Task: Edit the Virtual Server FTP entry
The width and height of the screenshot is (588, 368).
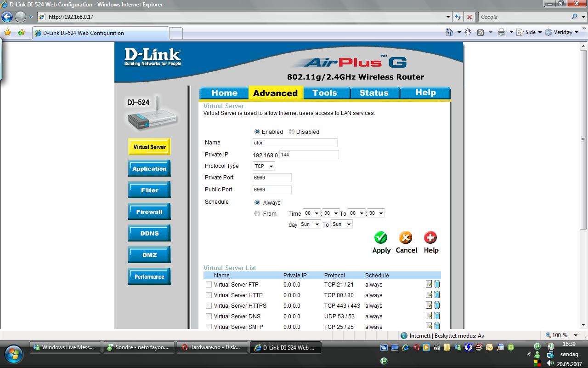Action: (x=429, y=284)
